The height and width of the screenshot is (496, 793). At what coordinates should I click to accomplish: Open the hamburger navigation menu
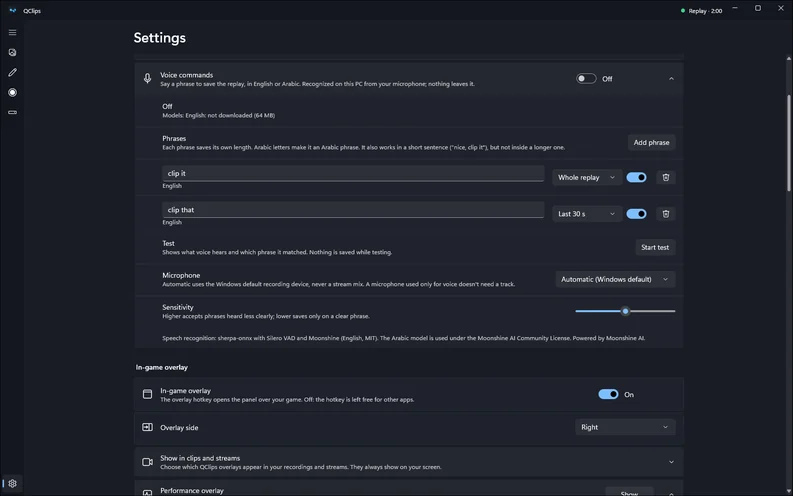(x=12, y=32)
